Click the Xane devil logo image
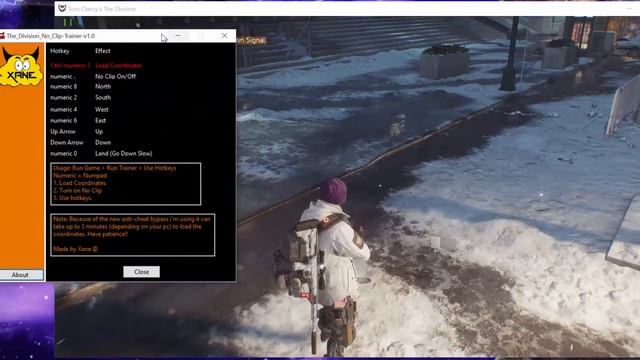 21,67
